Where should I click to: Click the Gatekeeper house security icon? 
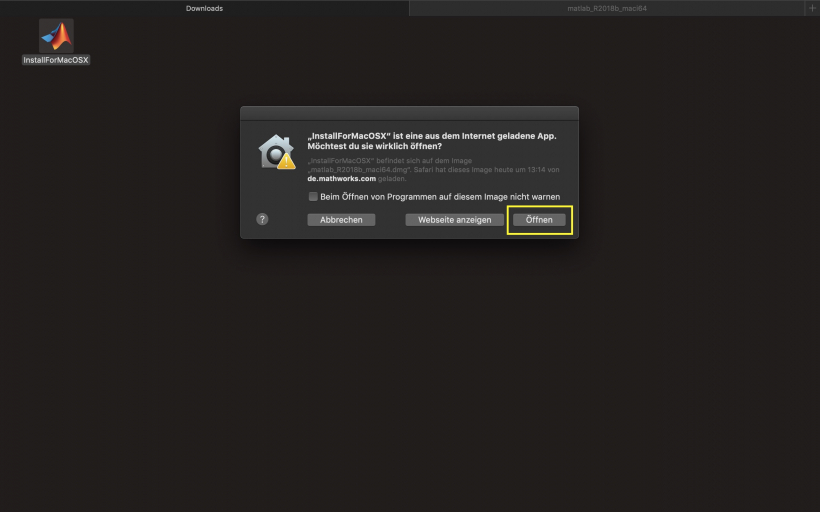(274, 149)
